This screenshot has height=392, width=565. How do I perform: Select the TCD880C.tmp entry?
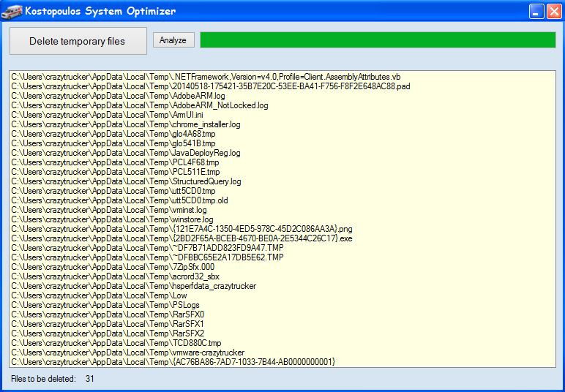pos(116,343)
